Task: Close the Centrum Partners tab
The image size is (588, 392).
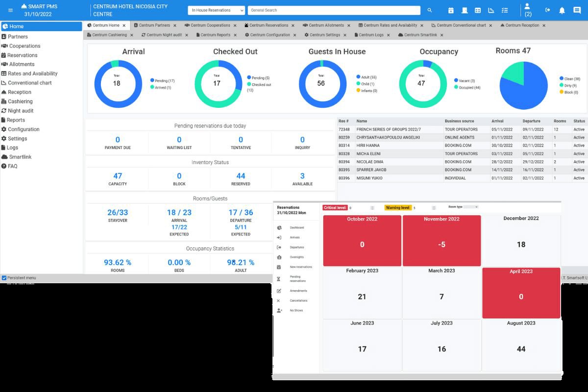Action: 174,25
